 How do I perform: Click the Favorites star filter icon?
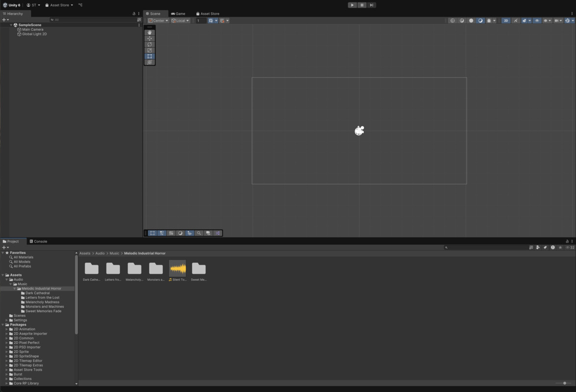[x=560, y=247]
